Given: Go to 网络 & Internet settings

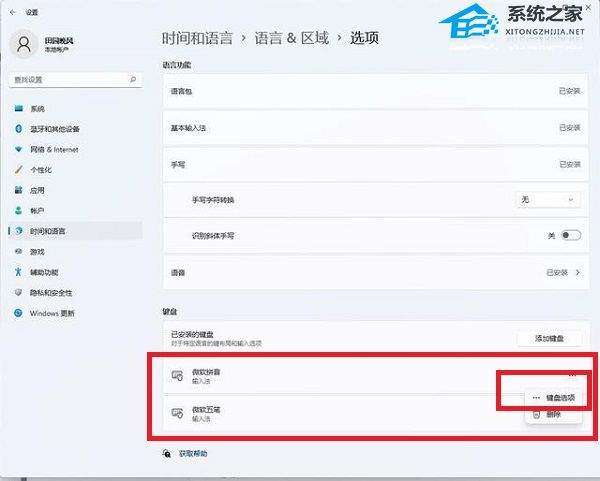Looking at the screenshot, I should 53,149.
